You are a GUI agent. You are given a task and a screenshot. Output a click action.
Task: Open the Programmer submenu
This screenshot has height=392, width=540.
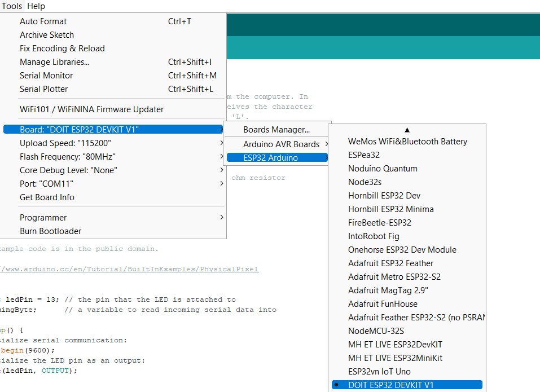[x=113, y=218]
